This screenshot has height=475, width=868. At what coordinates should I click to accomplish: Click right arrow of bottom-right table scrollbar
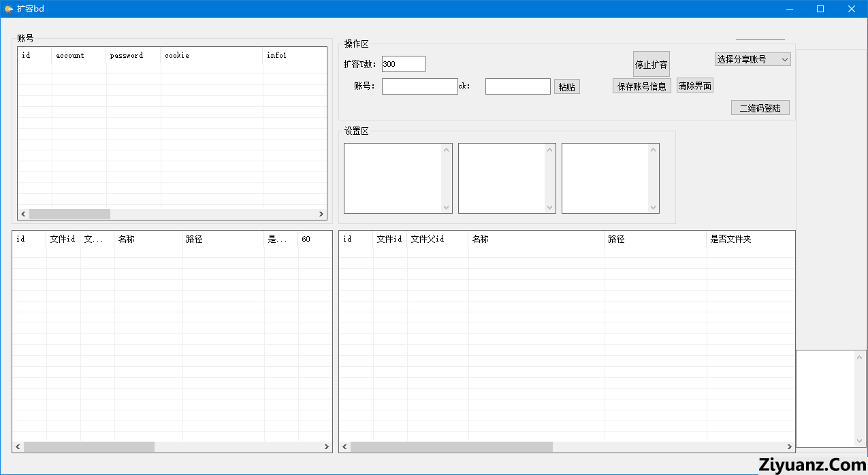coord(790,447)
